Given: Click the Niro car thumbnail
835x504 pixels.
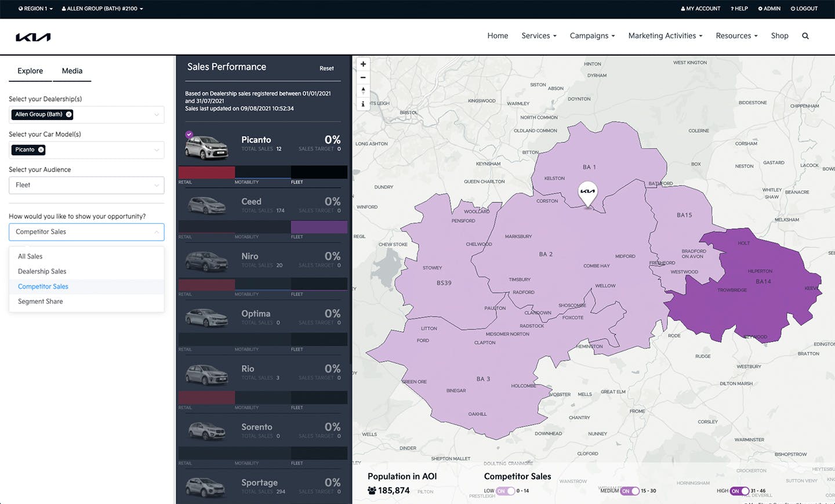Looking at the screenshot, I should point(206,261).
